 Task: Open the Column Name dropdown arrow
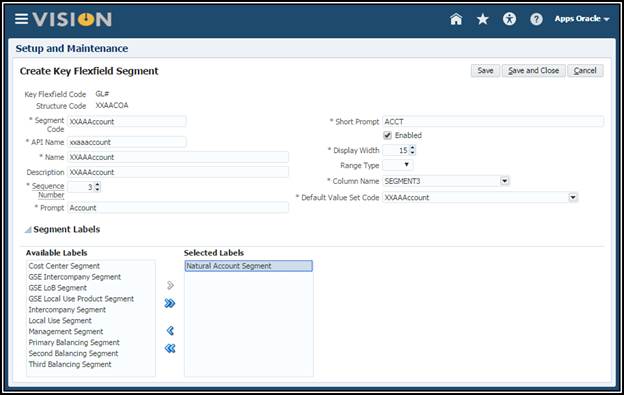pyautogui.click(x=504, y=181)
